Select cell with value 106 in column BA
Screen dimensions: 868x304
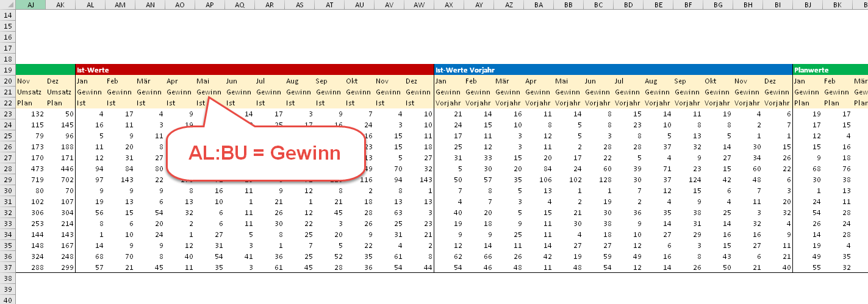(x=538, y=180)
